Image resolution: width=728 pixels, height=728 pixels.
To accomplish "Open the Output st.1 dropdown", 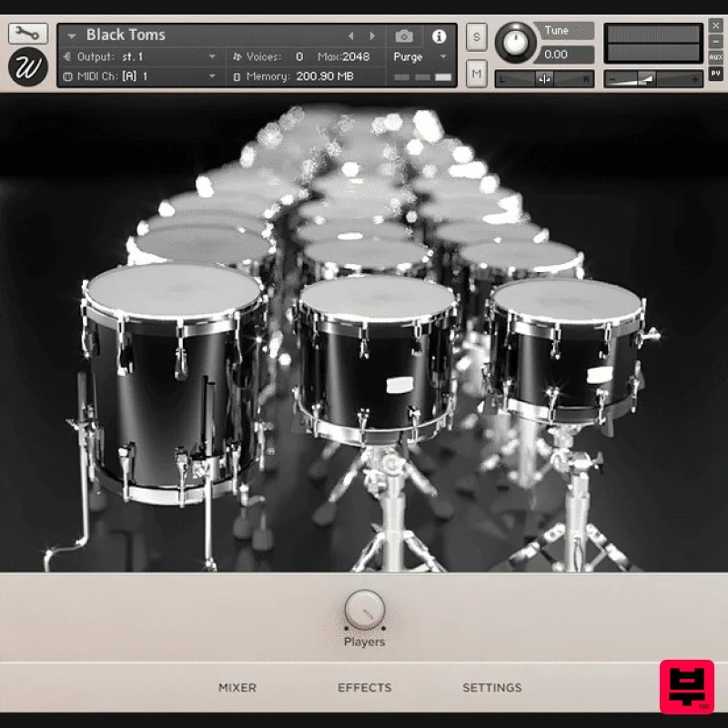I will tap(212, 56).
